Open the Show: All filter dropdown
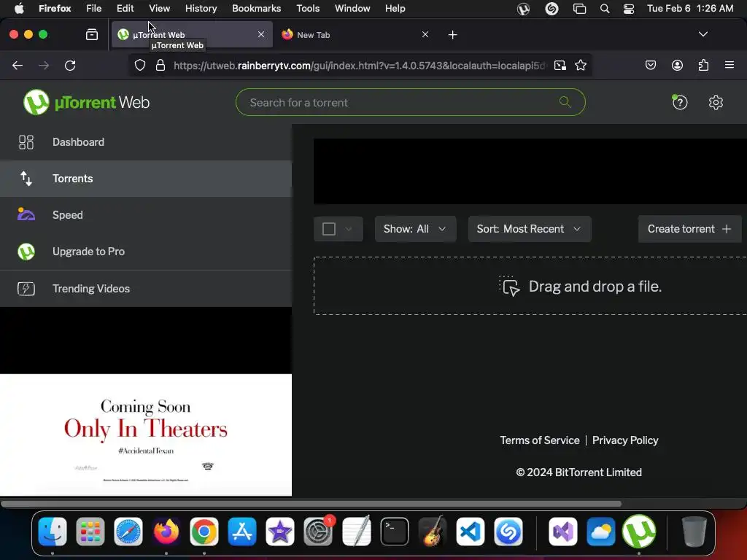747x560 pixels. click(415, 229)
